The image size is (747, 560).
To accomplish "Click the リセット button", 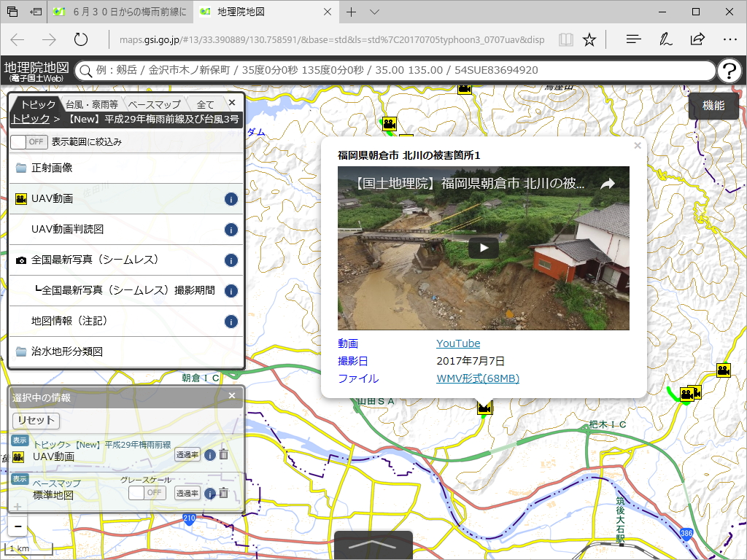I will click(x=36, y=421).
